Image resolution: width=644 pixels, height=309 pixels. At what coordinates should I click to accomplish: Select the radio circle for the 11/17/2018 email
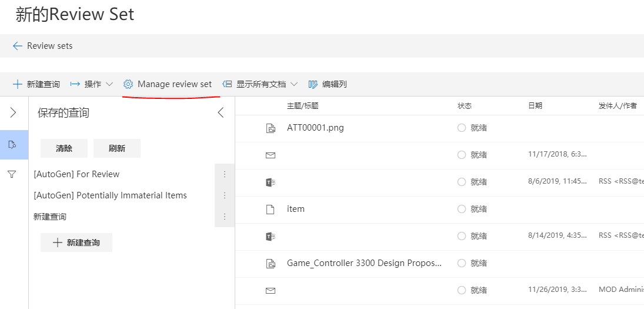coord(462,155)
